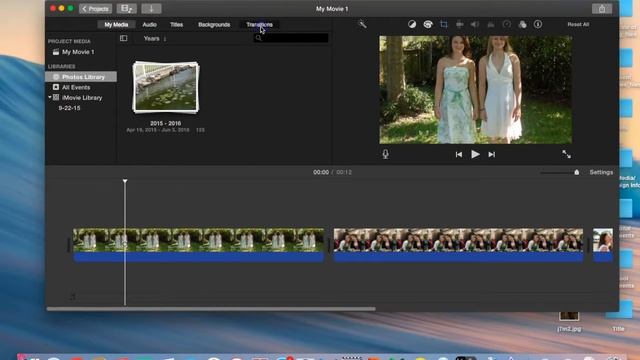Screen dimensions: 640x360
Task: Select Photos Library in sidebar
Action: pos(81,77)
